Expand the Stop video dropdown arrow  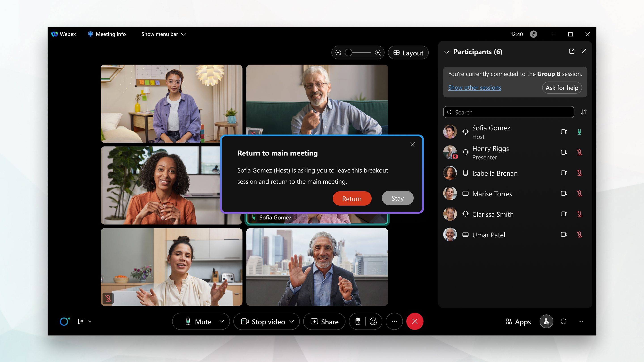[x=292, y=321]
